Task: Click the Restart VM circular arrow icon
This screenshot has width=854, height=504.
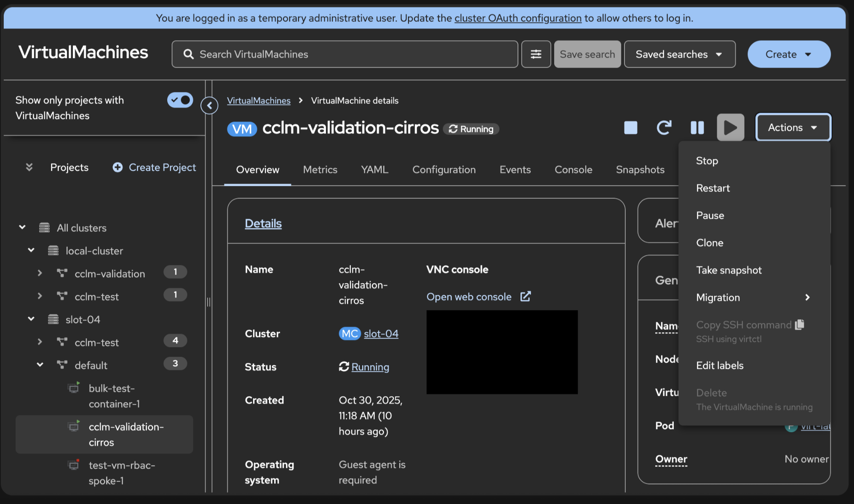Action: coord(664,127)
